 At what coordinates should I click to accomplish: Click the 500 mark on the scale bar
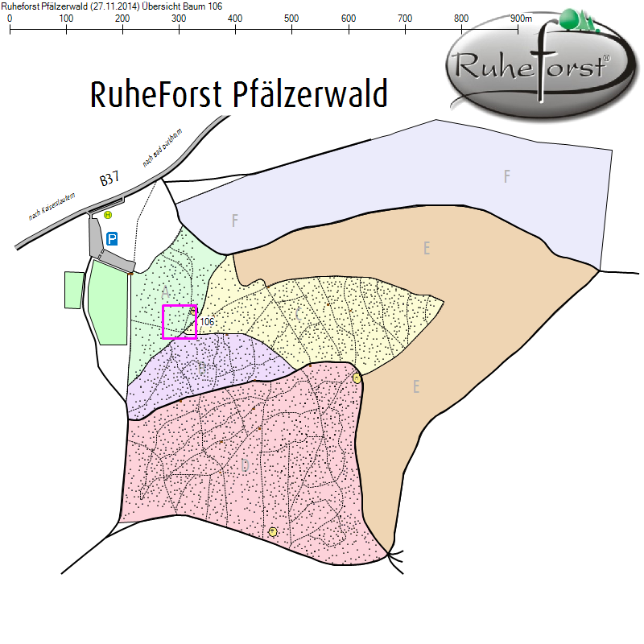pyautogui.click(x=291, y=19)
